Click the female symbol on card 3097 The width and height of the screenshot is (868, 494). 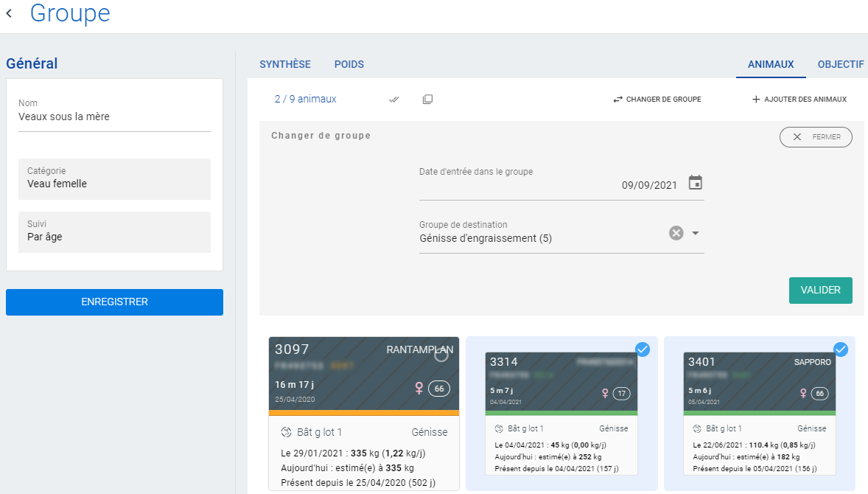(x=419, y=389)
